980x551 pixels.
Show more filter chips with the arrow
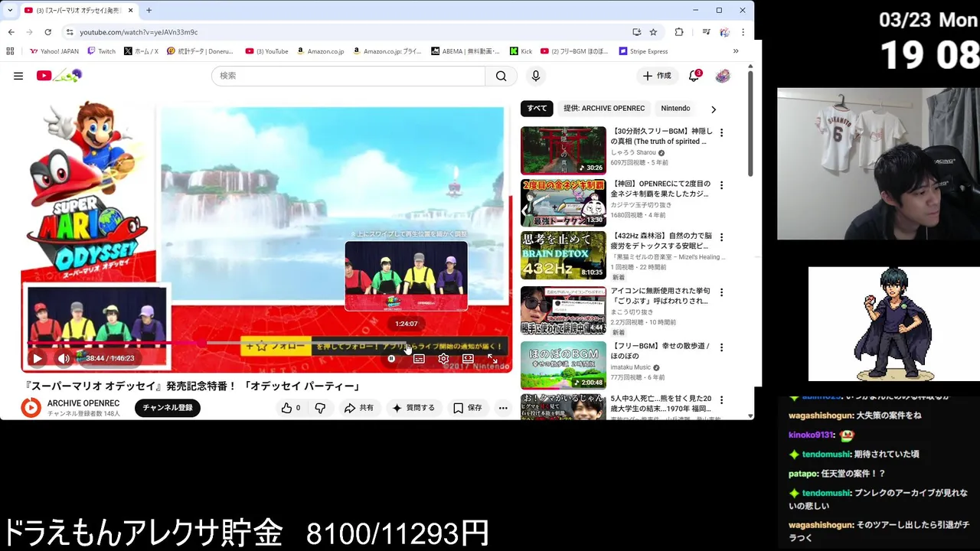714,109
